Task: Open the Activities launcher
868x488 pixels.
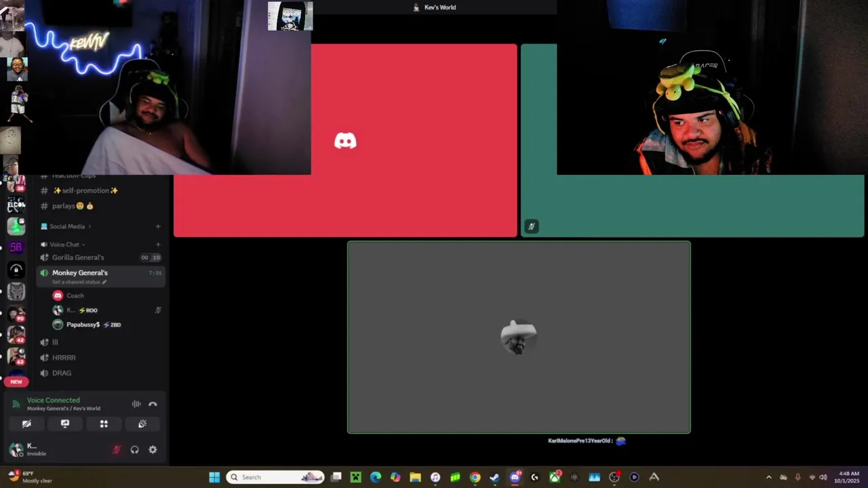Action: coord(104,424)
